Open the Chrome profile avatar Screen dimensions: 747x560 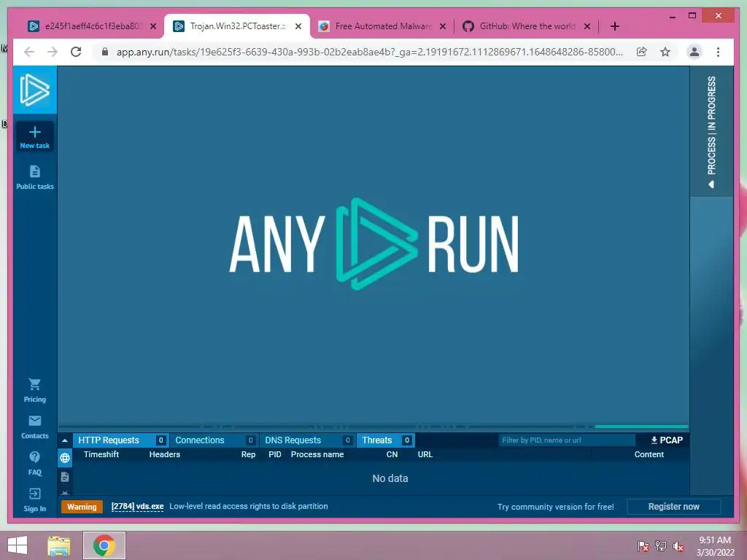click(694, 52)
